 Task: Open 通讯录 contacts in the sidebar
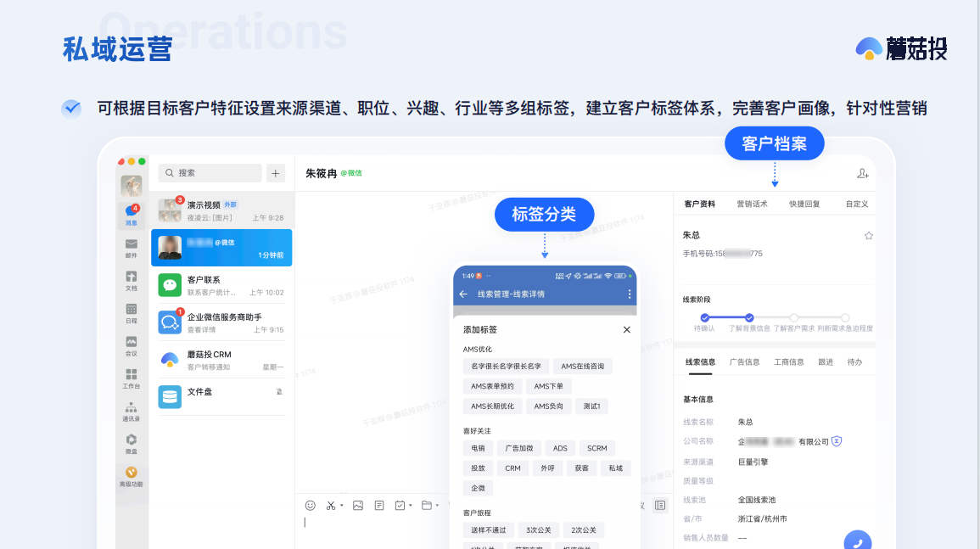[x=131, y=411]
